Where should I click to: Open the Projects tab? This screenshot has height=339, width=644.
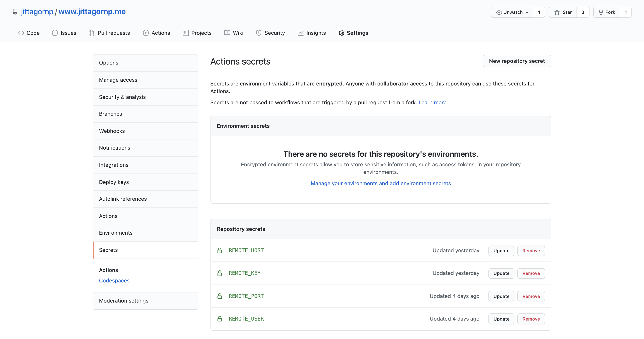pos(197,33)
